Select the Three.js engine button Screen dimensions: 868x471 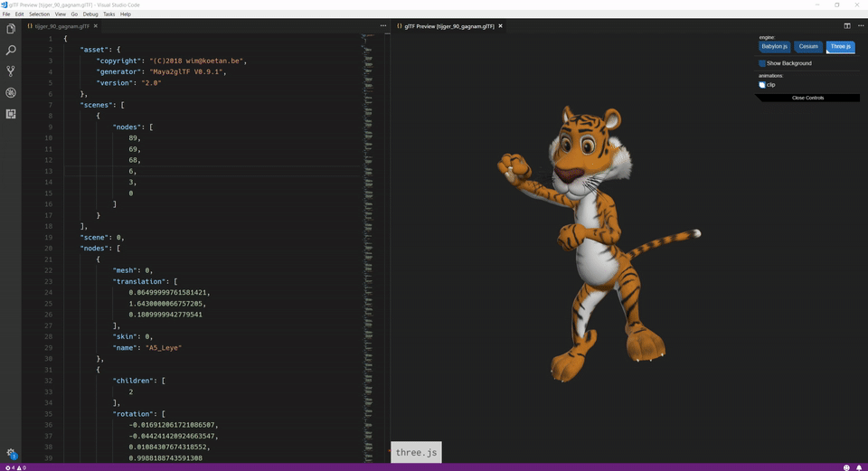click(x=840, y=46)
